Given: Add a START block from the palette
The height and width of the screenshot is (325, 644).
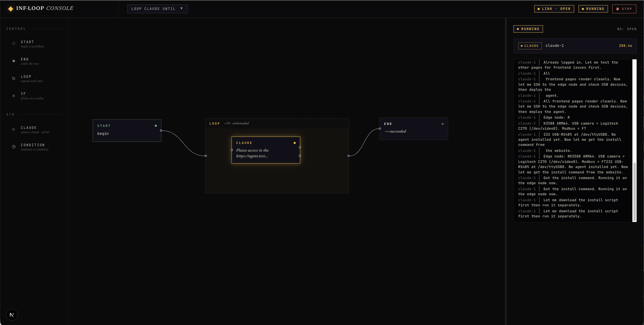Looking at the screenshot, I should pos(34,44).
